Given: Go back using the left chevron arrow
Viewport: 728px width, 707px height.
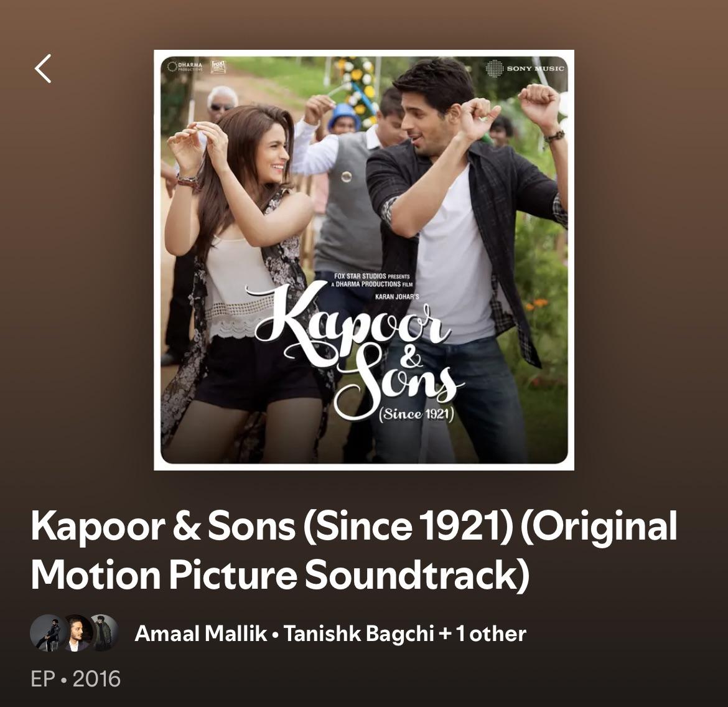Looking at the screenshot, I should coord(43,68).
